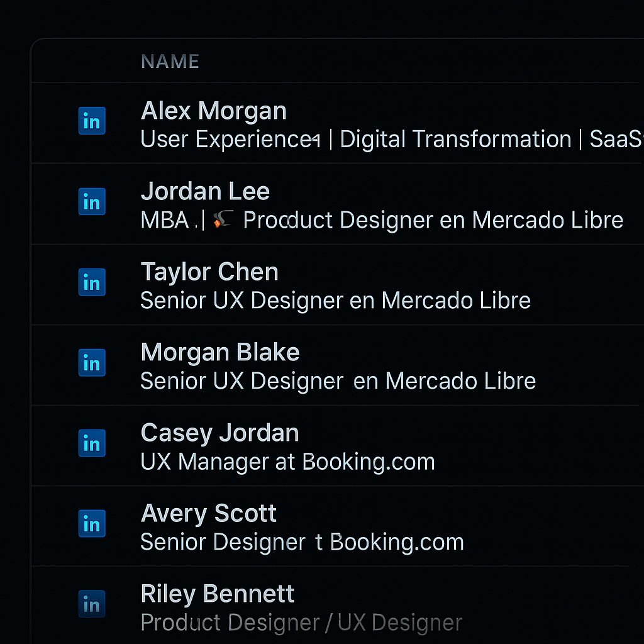Click 'Product Designer / UX Designer' headline text

[301, 623]
